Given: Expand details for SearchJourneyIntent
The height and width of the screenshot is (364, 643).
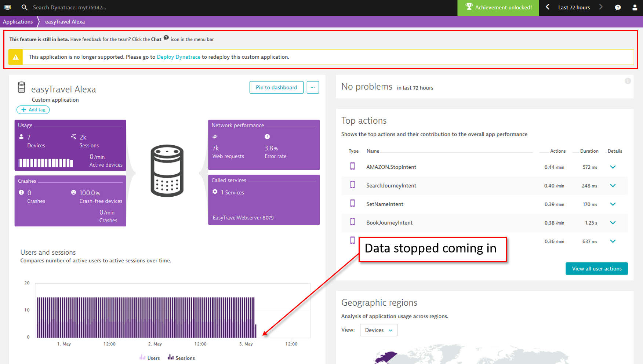Looking at the screenshot, I should [x=613, y=186].
